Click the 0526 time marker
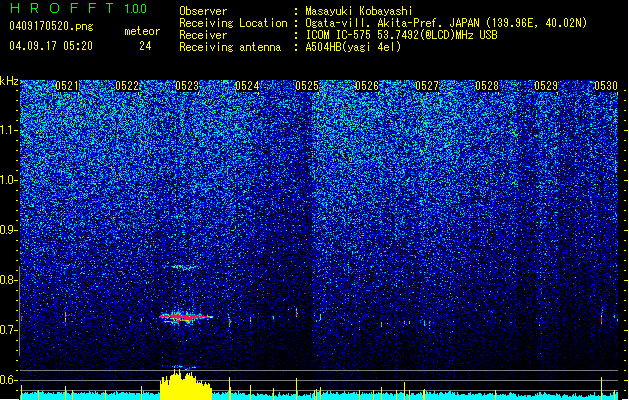Viewport: 629px width, 400px height. [367, 86]
